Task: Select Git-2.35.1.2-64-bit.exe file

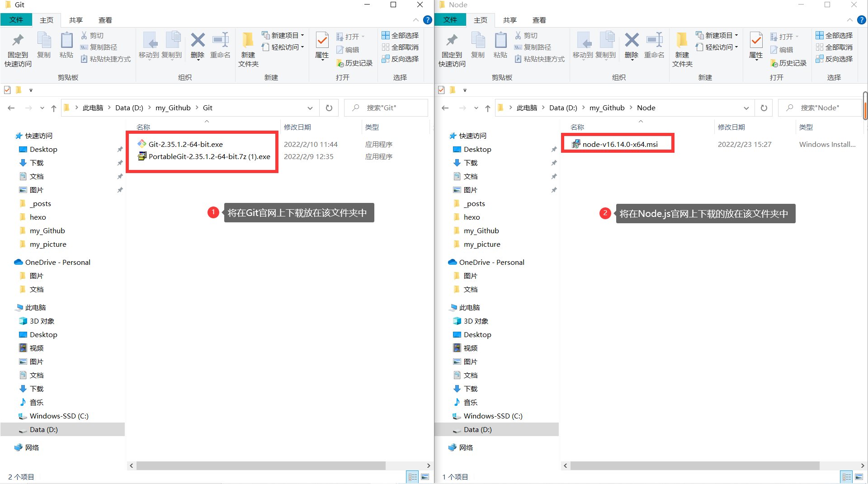Action: pyautogui.click(x=185, y=144)
